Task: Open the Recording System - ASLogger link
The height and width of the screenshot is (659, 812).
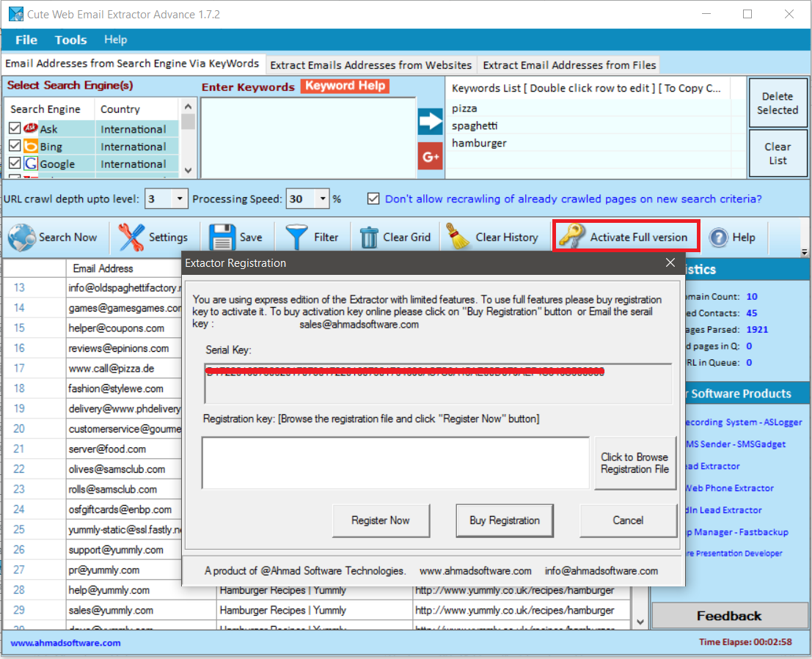Action: click(743, 422)
